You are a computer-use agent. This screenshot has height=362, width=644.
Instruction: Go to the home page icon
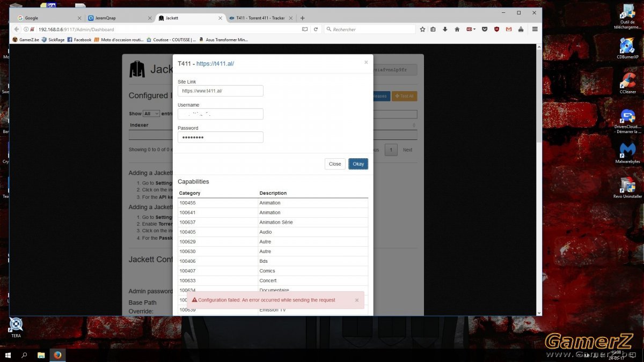[x=457, y=29]
